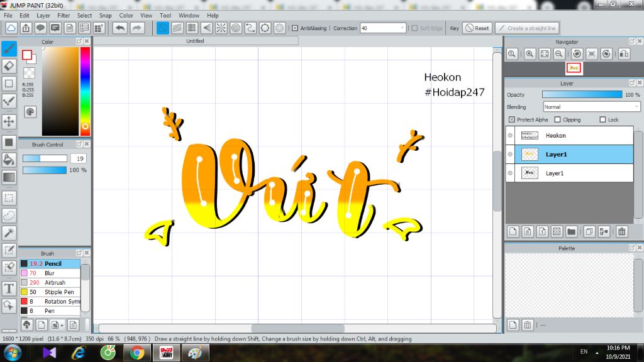Activate the Text tool

click(x=9, y=288)
